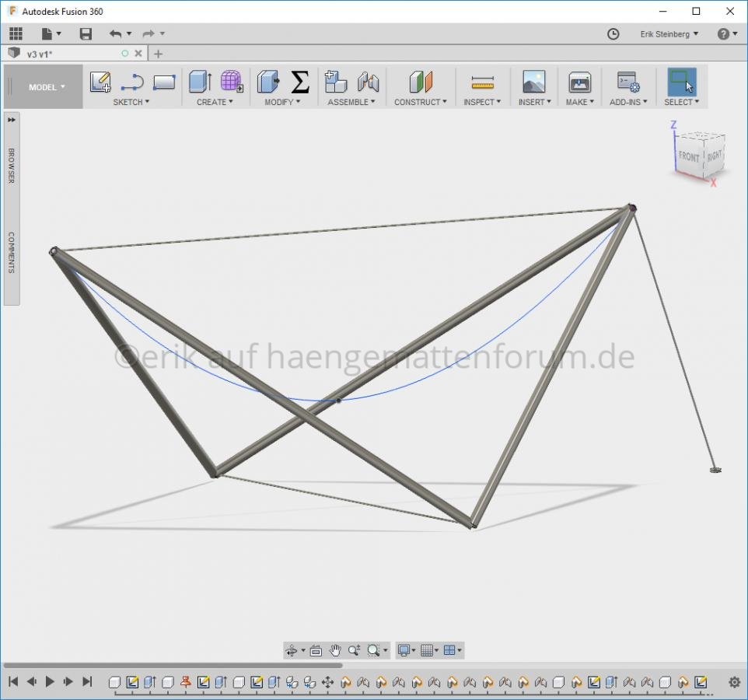Image resolution: width=748 pixels, height=700 pixels.
Task: Select the Extrude tool in Create
Action: click(200, 82)
